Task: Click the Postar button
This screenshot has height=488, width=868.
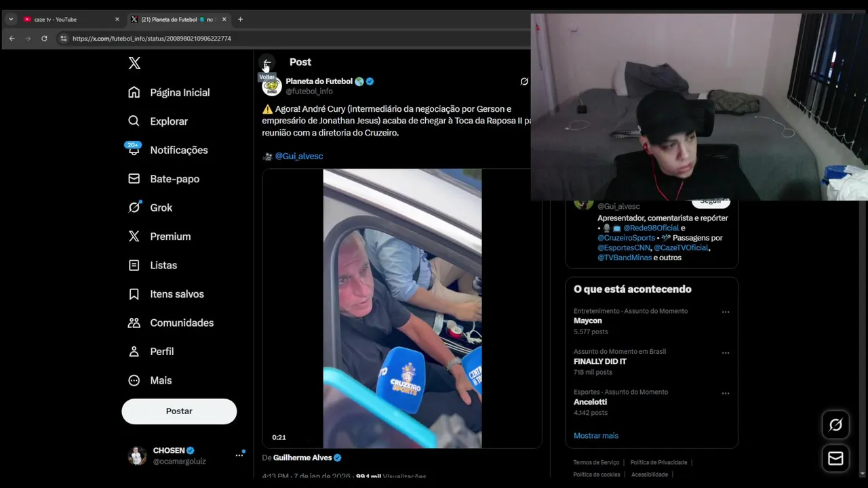Action: coord(179,411)
